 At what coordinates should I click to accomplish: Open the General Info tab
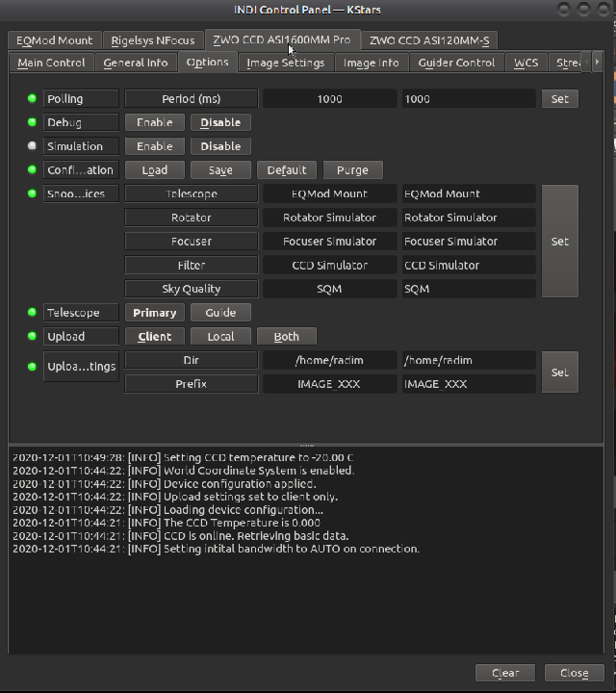[136, 63]
